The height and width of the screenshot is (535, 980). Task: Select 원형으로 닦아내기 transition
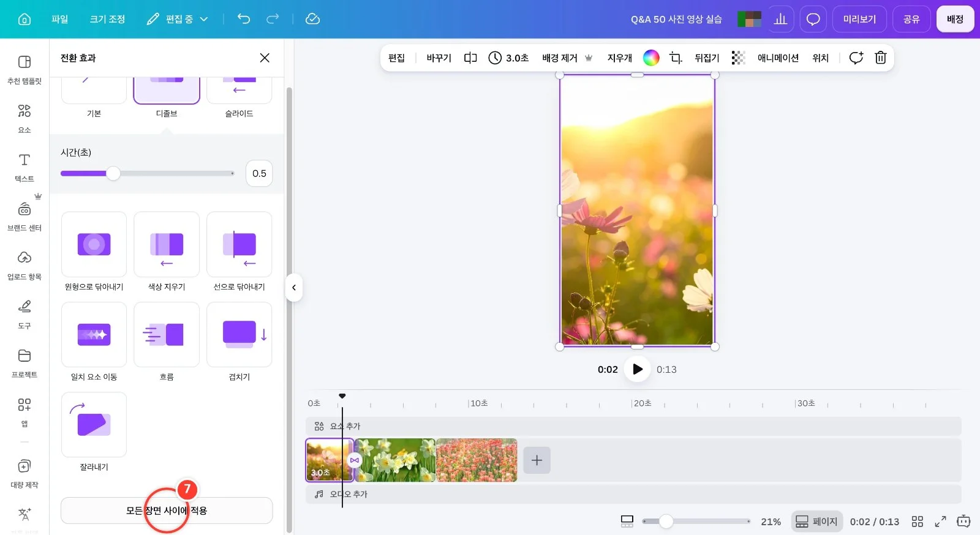click(94, 244)
